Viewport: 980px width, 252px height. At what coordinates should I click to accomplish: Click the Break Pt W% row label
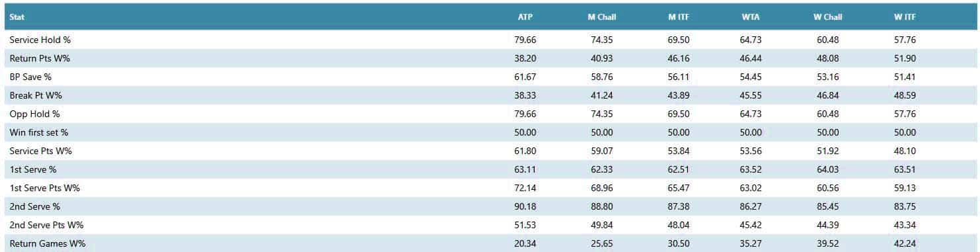(35, 95)
